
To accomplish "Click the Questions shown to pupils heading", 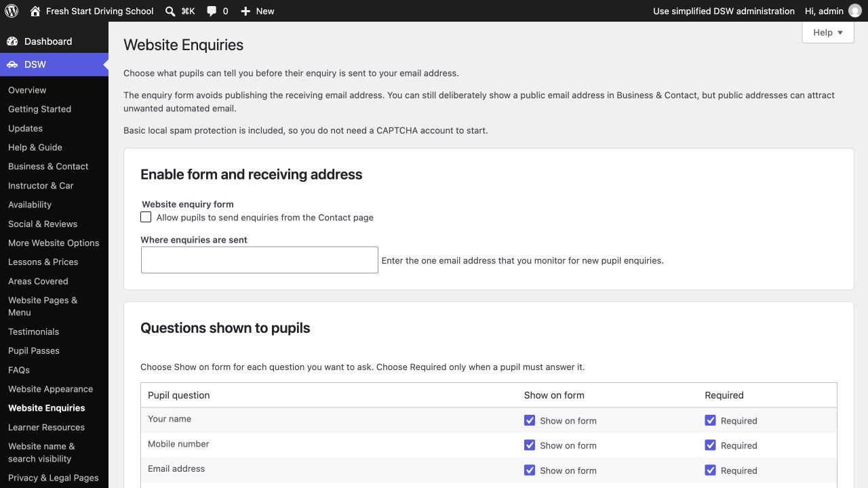I will point(225,328).
